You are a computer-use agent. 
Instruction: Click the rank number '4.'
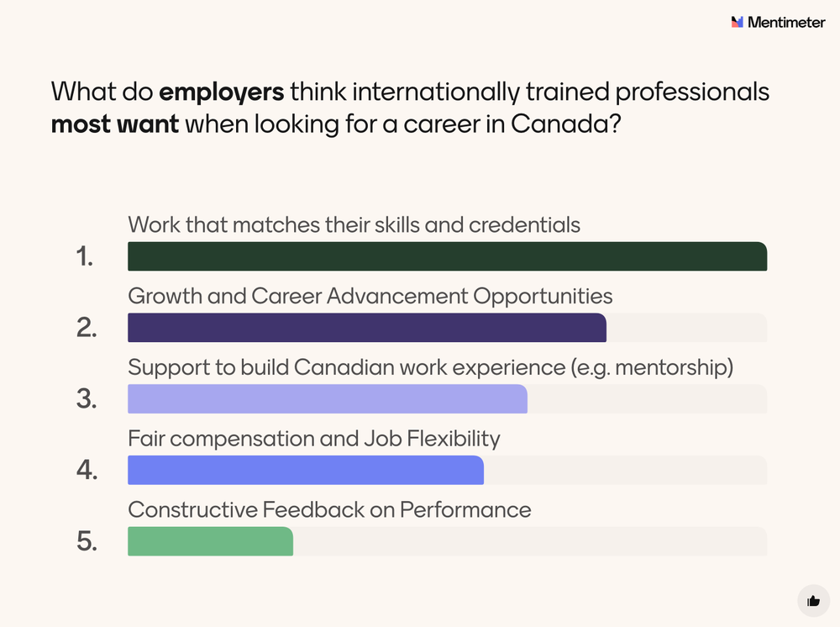click(x=87, y=471)
